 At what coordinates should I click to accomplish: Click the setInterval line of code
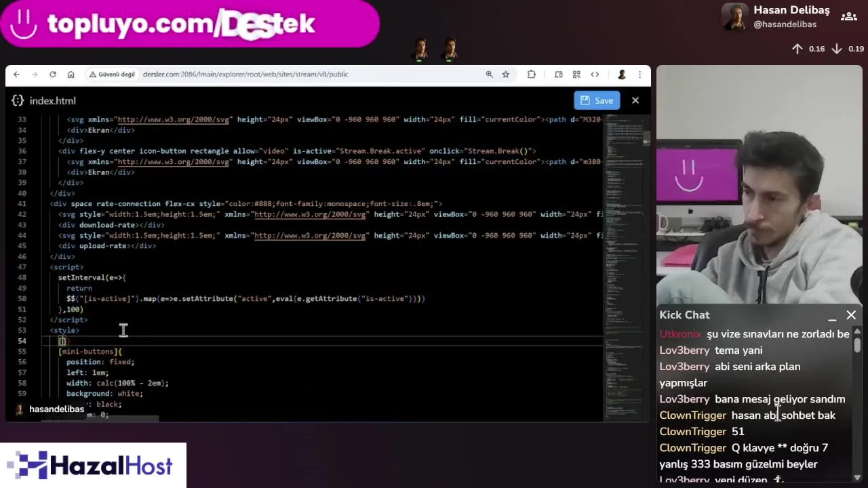point(92,277)
